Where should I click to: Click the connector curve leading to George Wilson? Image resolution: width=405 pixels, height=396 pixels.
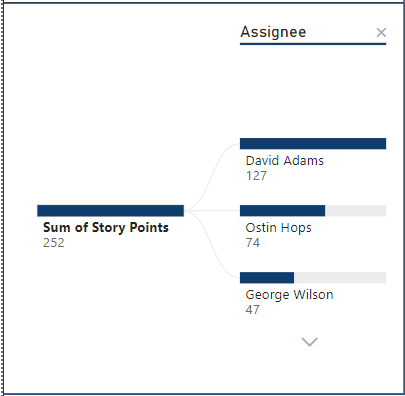[x=213, y=244]
